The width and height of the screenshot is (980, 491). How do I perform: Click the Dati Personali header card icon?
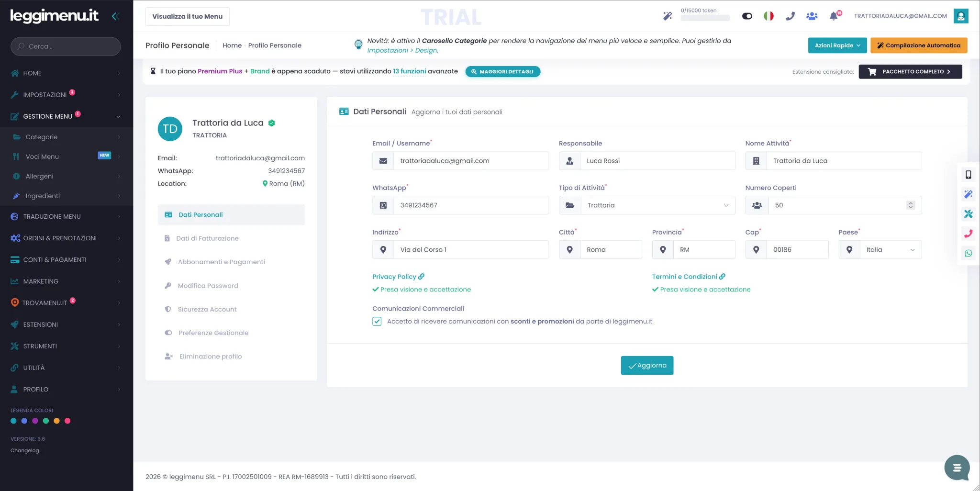pos(344,112)
